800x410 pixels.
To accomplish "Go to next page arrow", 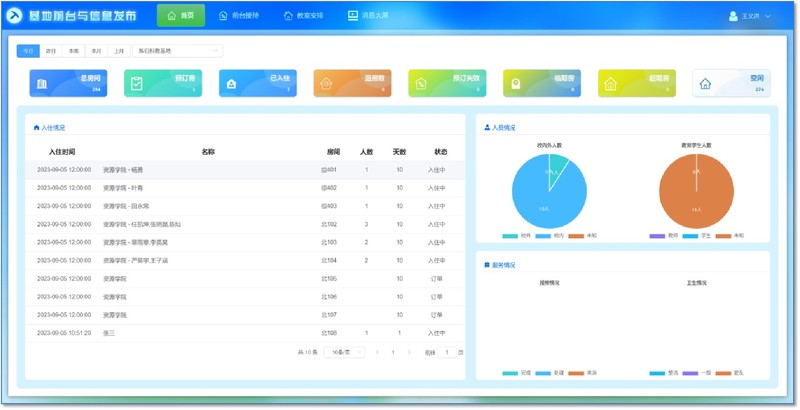I will pos(409,352).
